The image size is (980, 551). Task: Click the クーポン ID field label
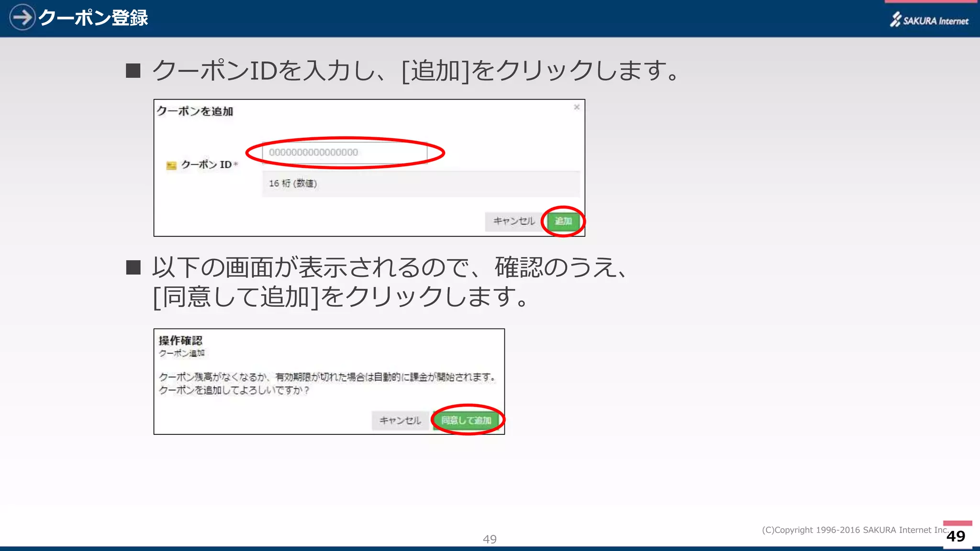point(206,165)
